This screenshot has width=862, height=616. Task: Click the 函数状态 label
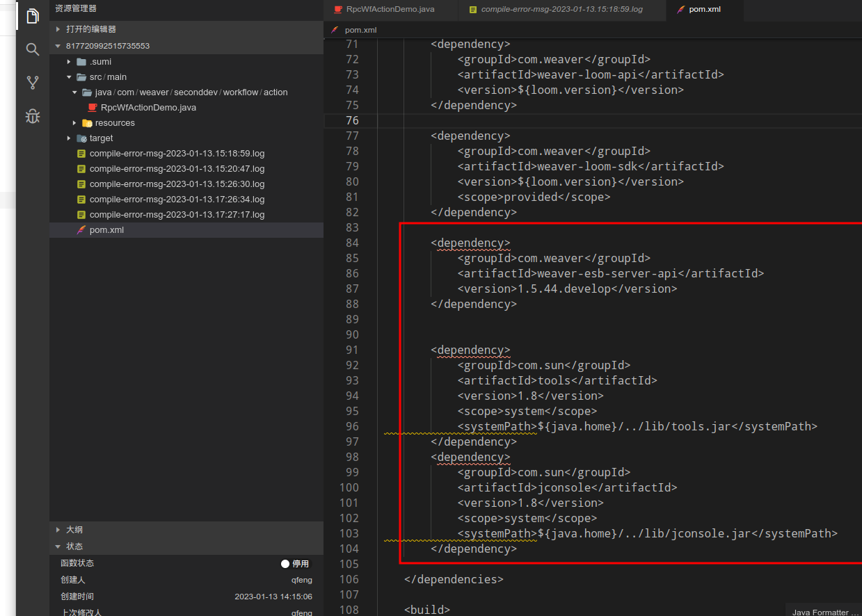pos(77,563)
